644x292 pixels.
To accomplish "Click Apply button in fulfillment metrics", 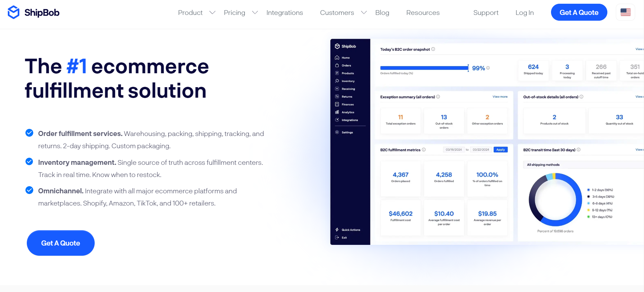I will 500,150.
